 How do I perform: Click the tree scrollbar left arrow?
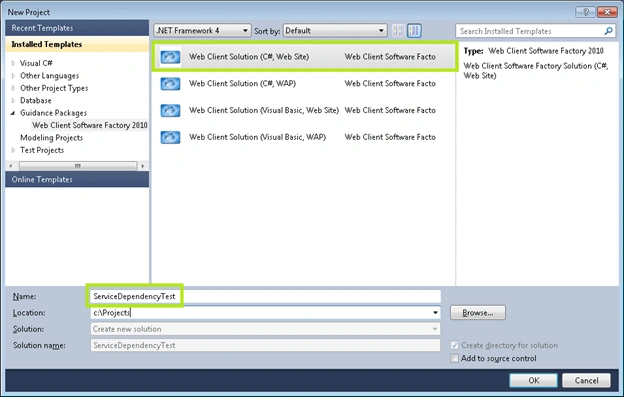(11, 166)
